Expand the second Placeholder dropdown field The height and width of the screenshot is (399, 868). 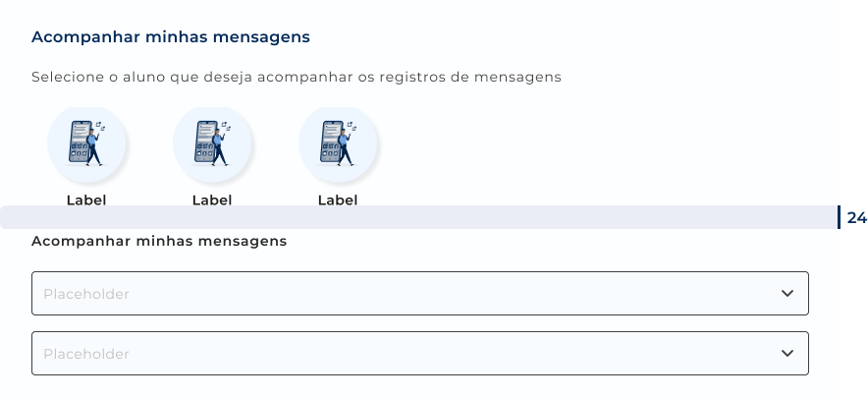click(419, 353)
